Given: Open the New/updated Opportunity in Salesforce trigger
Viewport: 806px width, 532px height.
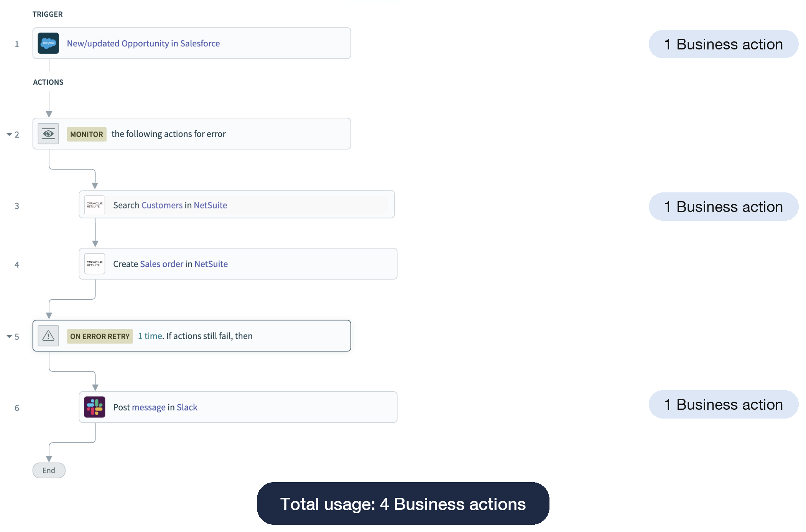Looking at the screenshot, I should pos(192,43).
